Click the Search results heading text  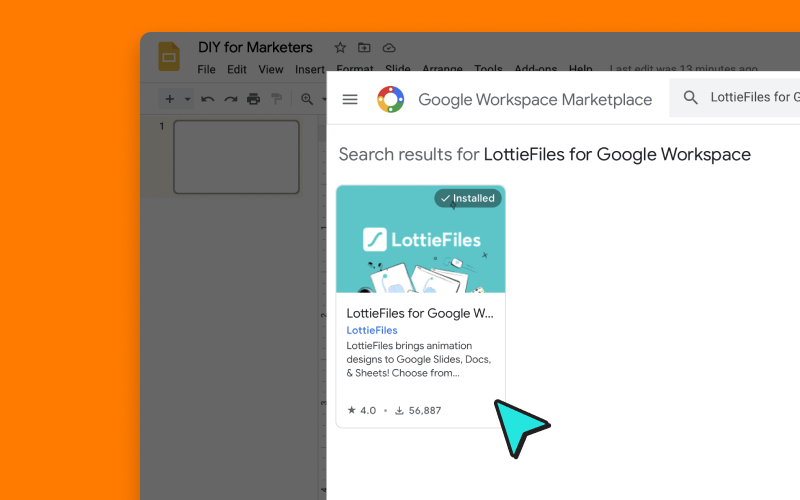tap(544, 155)
